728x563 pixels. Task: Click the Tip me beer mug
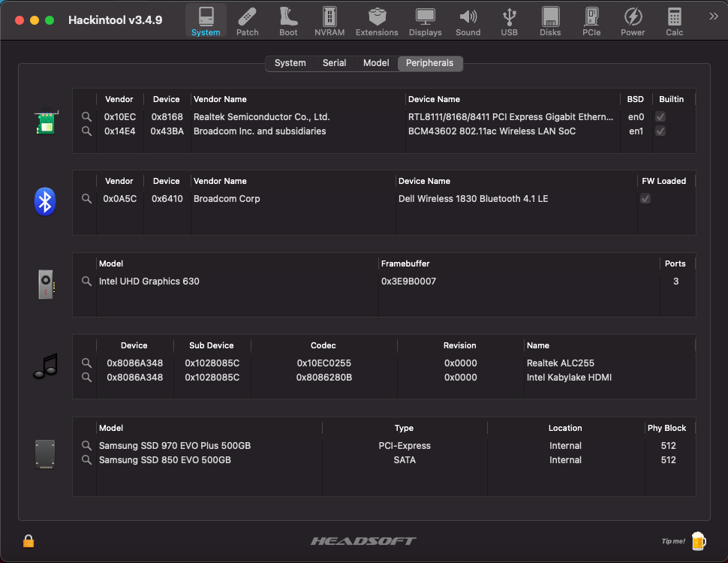click(698, 541)
